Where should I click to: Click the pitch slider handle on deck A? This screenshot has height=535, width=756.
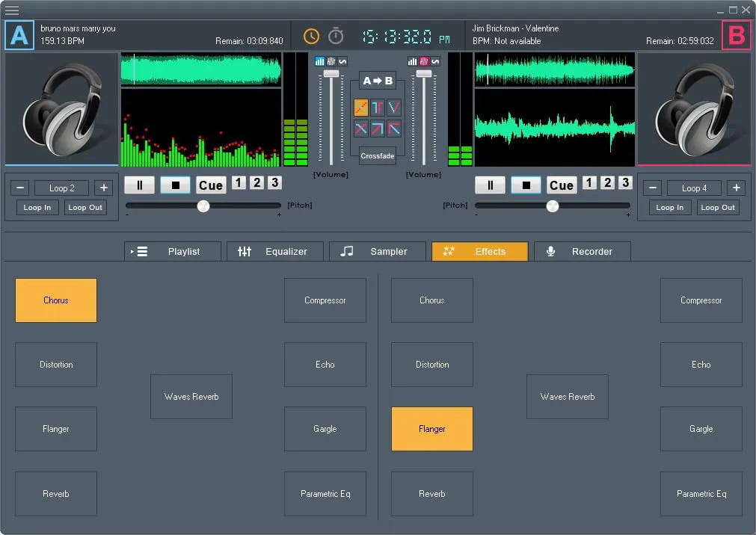[203, 205]
